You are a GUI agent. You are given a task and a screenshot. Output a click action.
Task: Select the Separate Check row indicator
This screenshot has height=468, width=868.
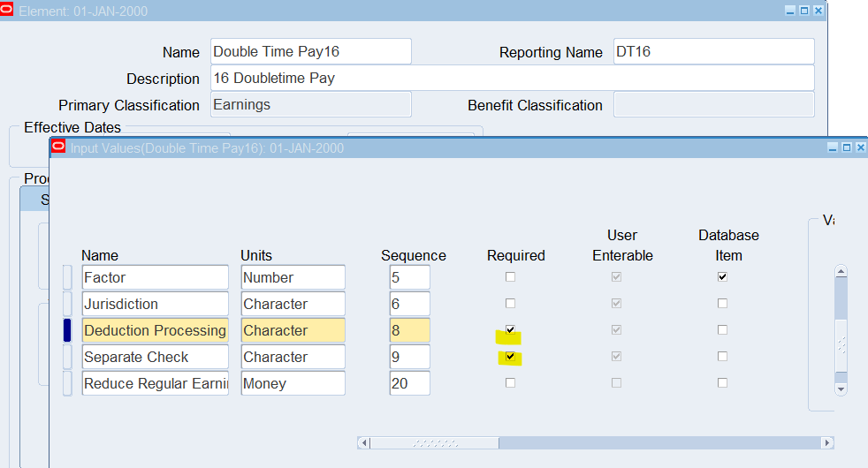[x=67, y=357]
